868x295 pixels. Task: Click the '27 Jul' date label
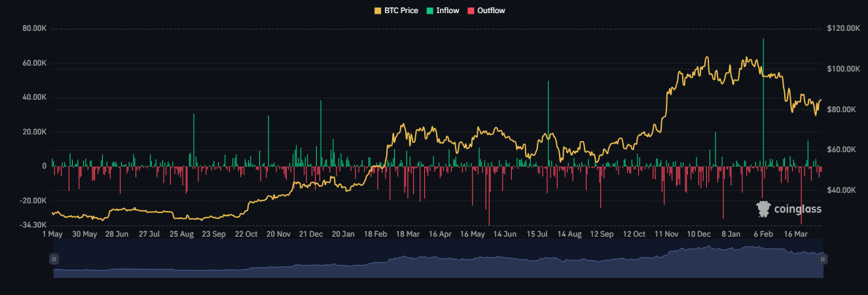[x=149, y=234]
